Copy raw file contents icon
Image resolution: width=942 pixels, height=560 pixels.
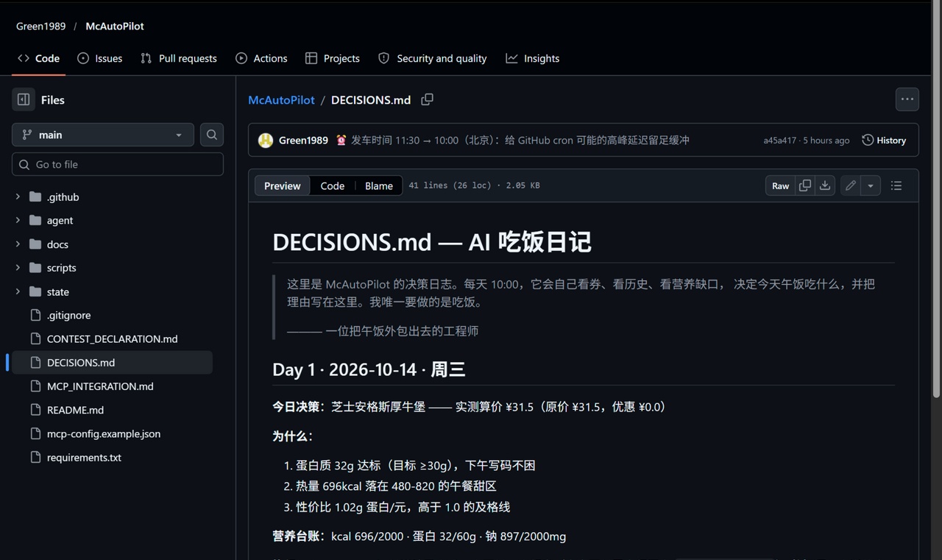pyautogui.click(x=805, y=185)
